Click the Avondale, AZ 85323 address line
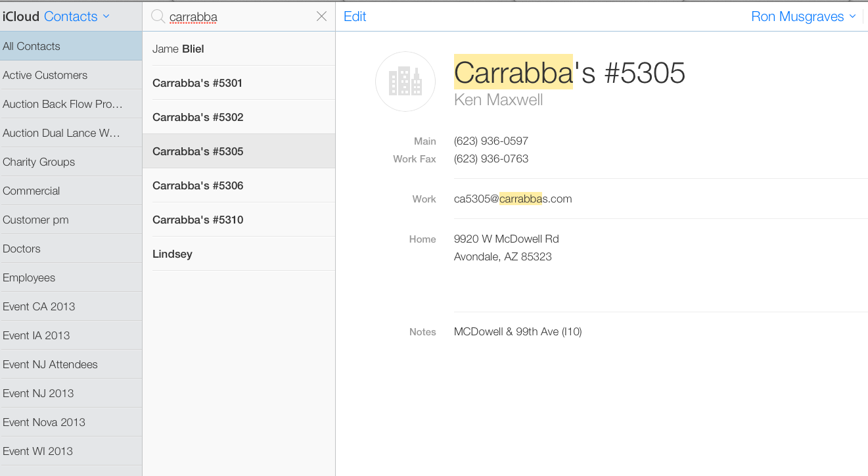Screen dimensions: 868x476 [503, 256]
